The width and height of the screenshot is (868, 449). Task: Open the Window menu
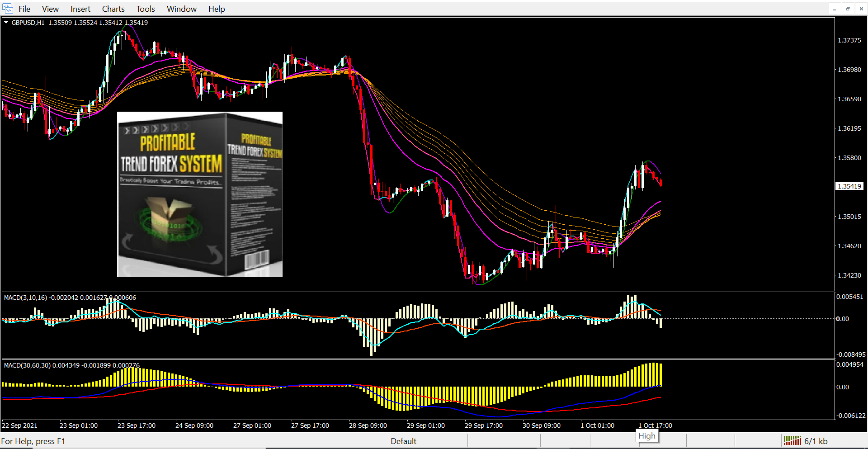pyautogui.click(x=181, y=9)
